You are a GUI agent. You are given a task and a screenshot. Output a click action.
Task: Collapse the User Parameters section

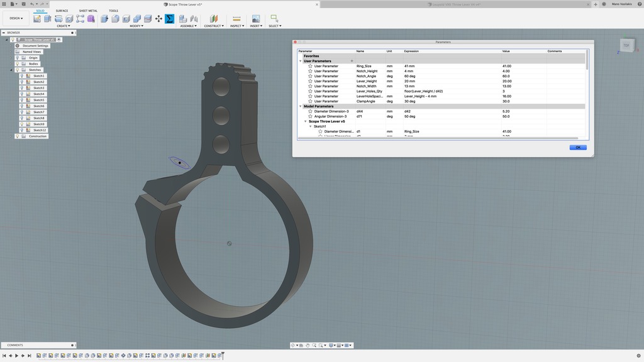[x=301, y=61]
